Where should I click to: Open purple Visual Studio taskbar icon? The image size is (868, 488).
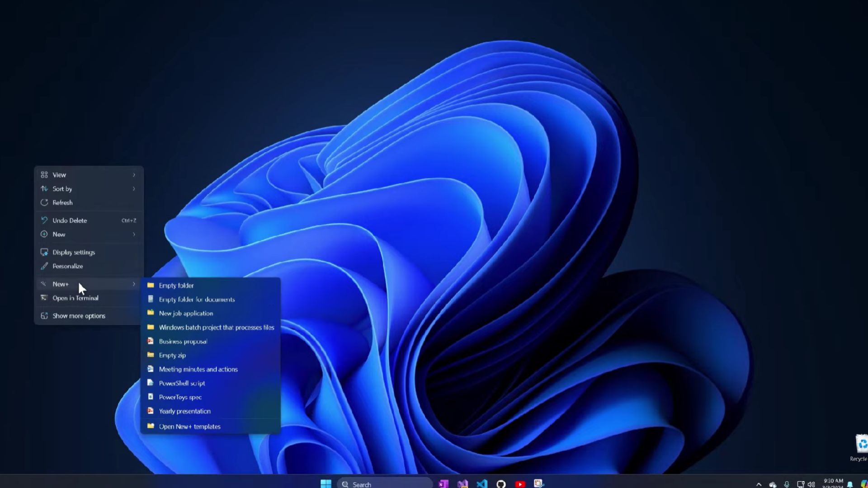(x=462, y=483)
